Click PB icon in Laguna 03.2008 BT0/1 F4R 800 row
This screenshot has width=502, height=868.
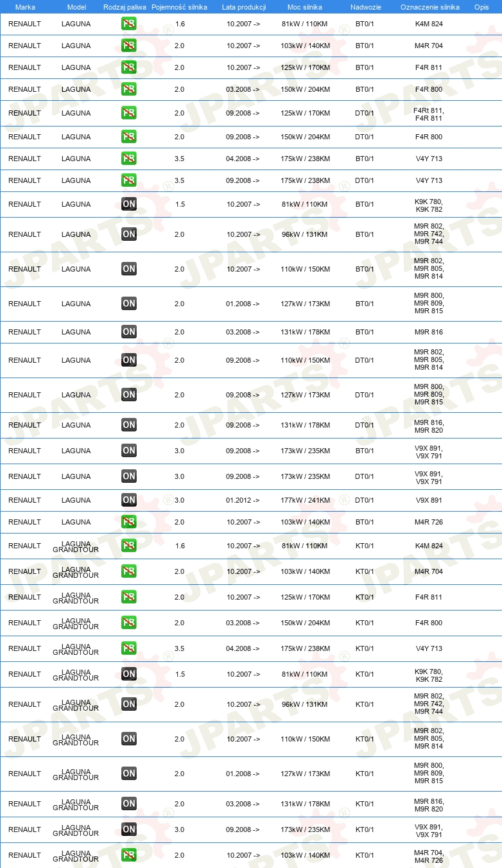pos(129,89)
